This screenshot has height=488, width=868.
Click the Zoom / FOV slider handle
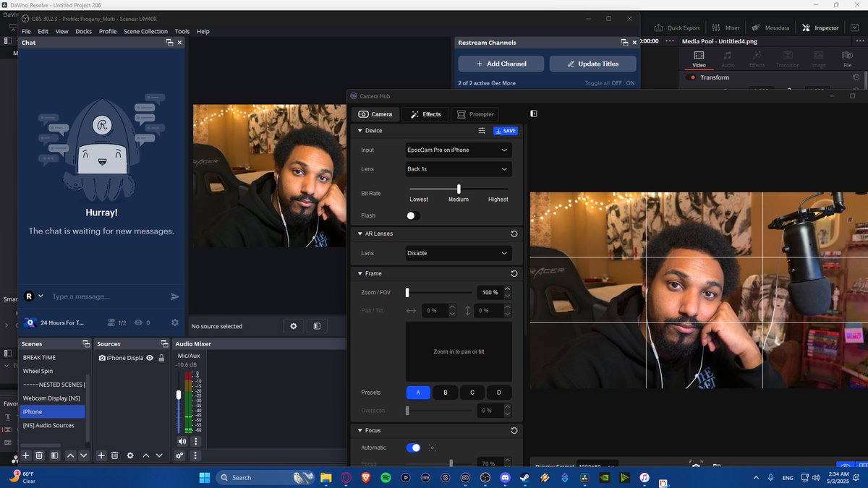[x=407, y=292]
